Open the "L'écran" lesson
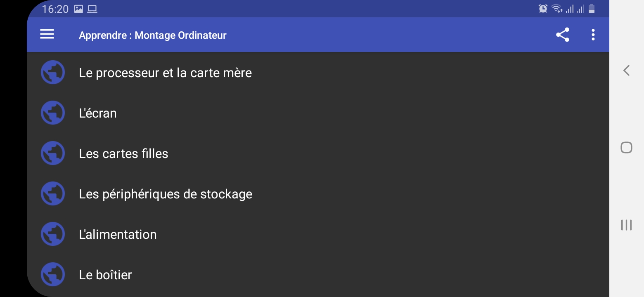 (x=98, y=113)
